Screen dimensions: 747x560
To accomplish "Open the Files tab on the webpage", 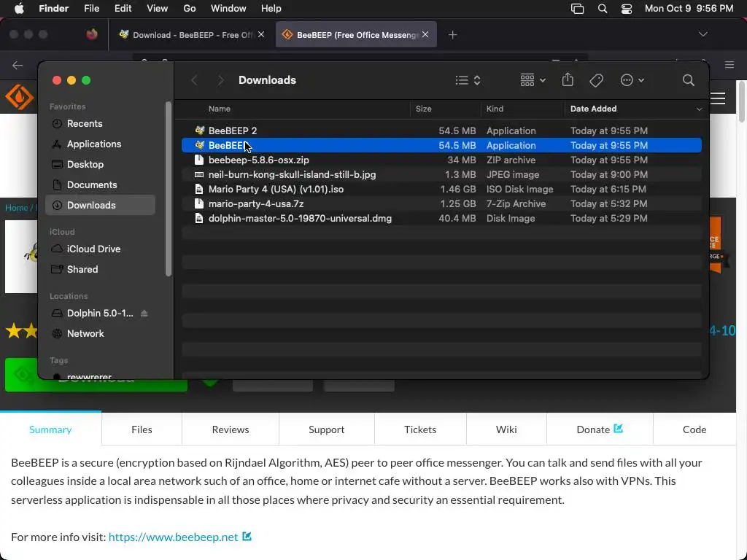I will click(x=142, y=429).
